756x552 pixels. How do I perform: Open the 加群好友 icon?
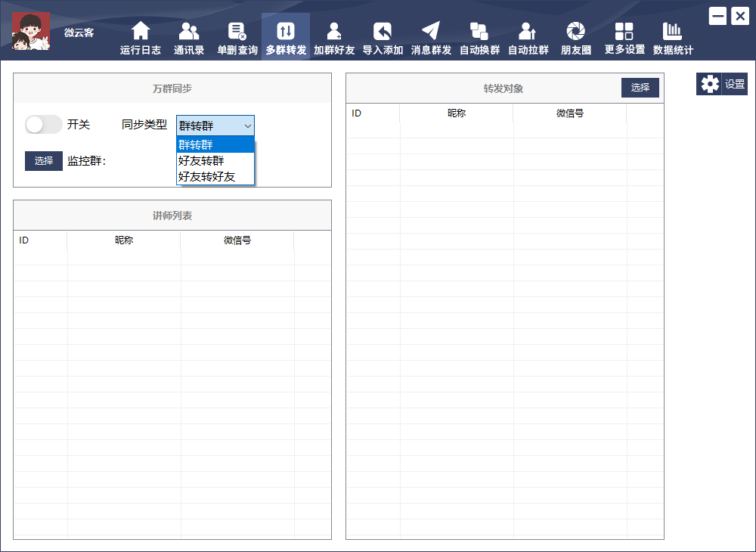(334, 31)
